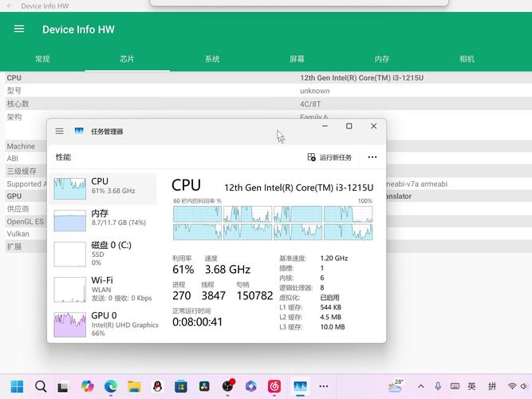Open Microsoft Edge from the taskbar
The height and width of the screenshot is (399, 532).
pos(111,386)
